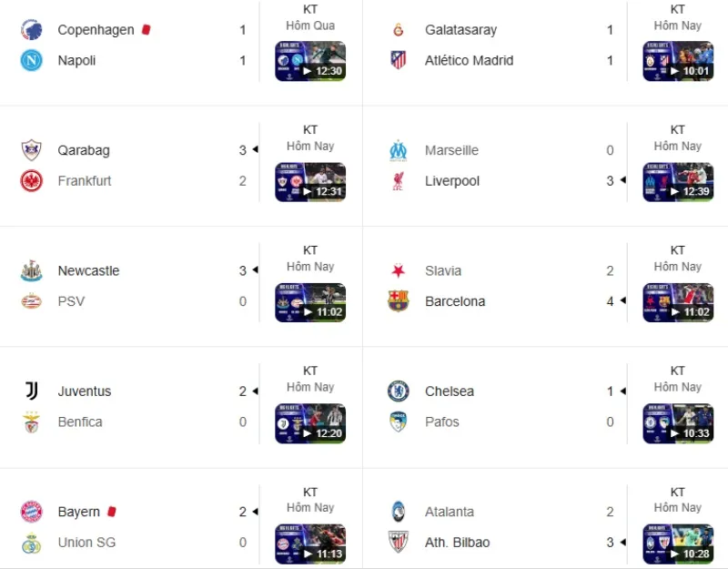Viewport: 728px width, 569px height.
Task: Select the Chelsea club crest
Action: [397, 391]
